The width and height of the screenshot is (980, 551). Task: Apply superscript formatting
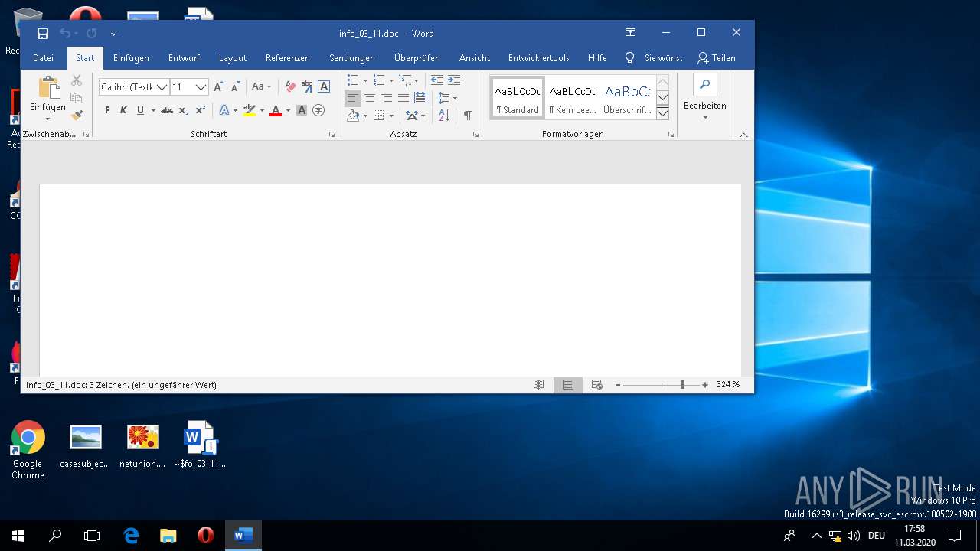point(201,111)
